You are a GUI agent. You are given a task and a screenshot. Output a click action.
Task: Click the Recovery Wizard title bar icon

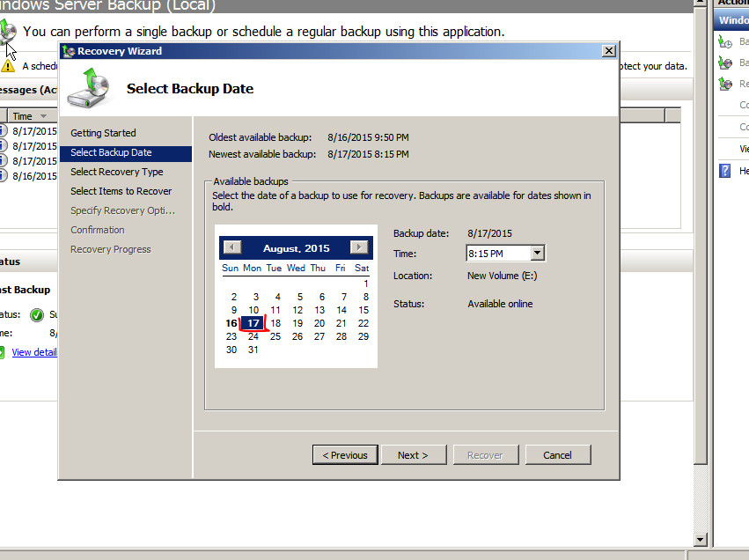click(69, 51)
